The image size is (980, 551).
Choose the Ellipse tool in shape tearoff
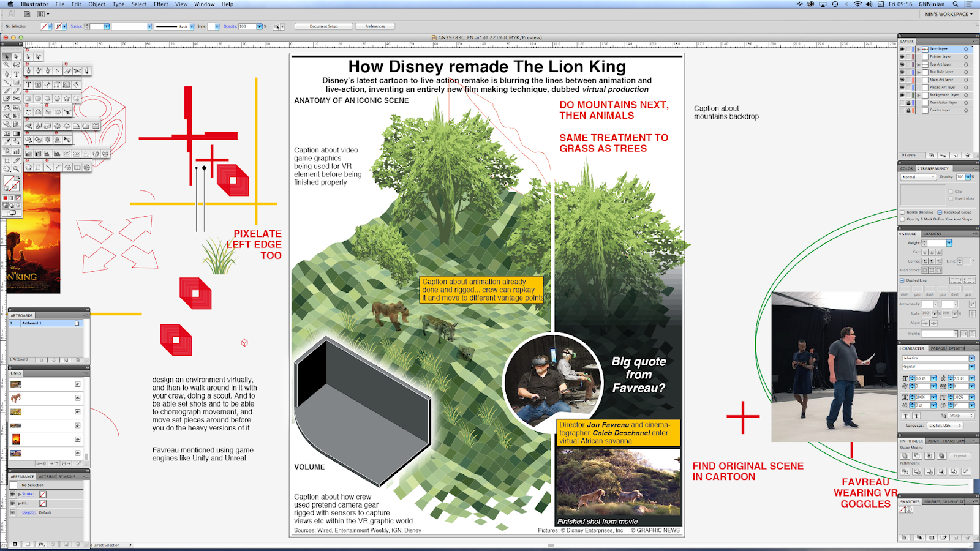(48, 98)
